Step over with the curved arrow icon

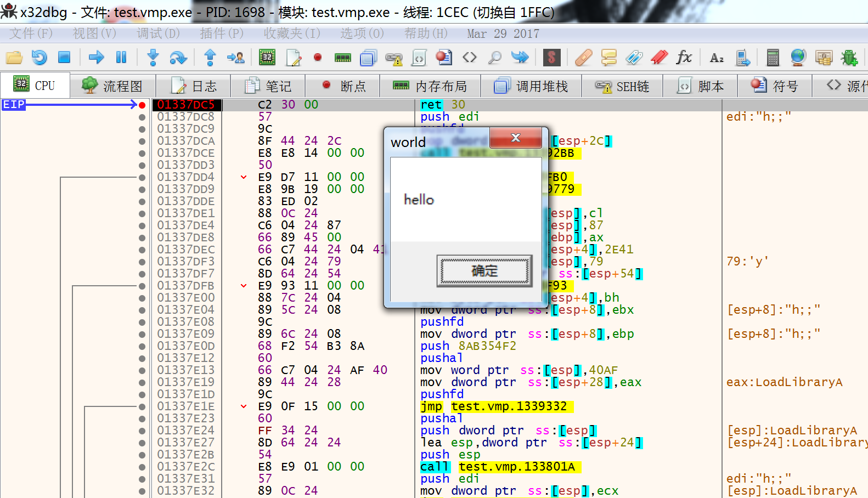pos(178,57)
